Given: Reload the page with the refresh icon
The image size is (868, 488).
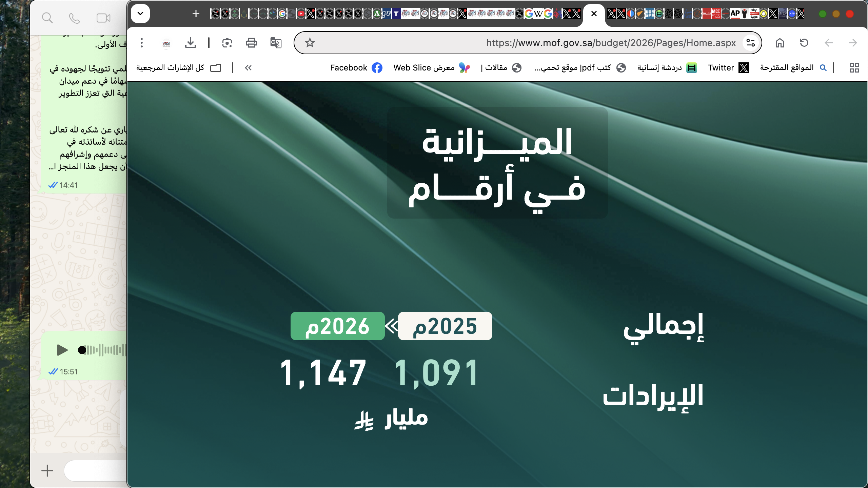Looking at the screenshot, I should click(804, 43).
